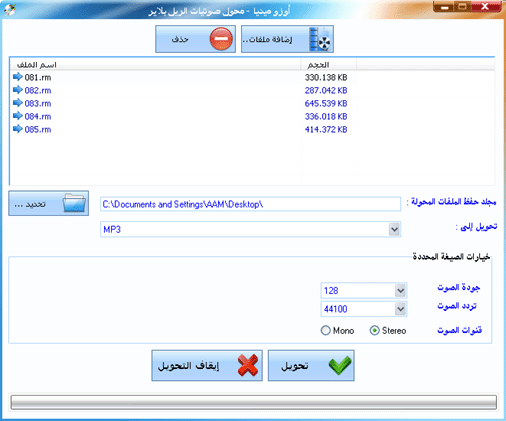Click the blue folder browse icon
Screen dimensions: 506x421
74,203
